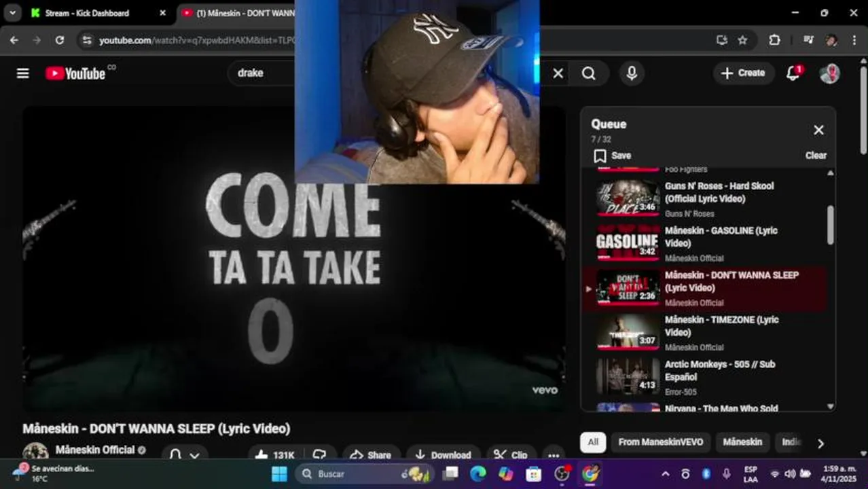Image resolution: width=868 pixels, height=489 pixels.
Task: Save the queue to a playlist
Action: point(612,156)
